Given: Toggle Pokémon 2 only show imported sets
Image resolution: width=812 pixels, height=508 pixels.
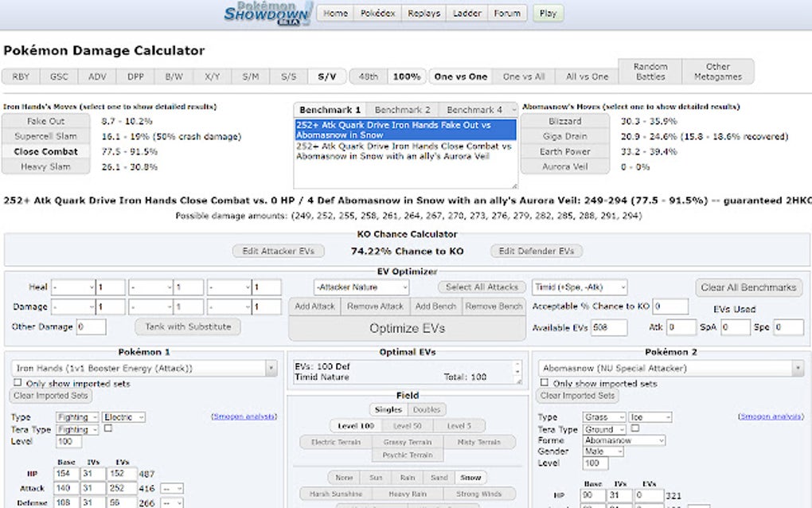Looking at the screenshot, I should 545,383.
